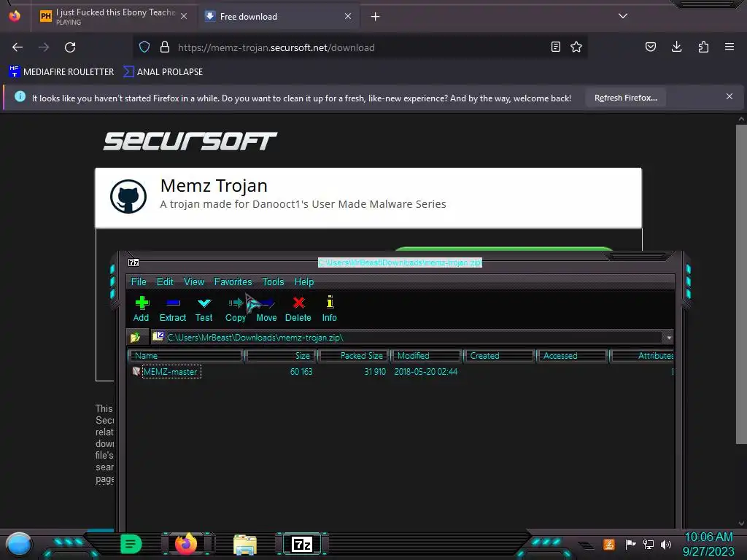Viewport: 747px width, 560px height.
Task: Sort by the Modified column header
Action: coord(426,356)
